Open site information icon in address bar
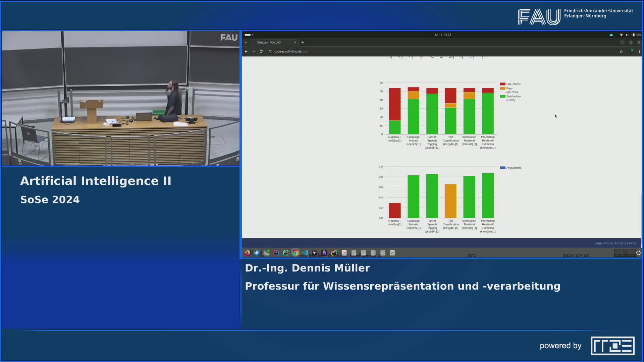644x362 pixels. click(270, 51)
